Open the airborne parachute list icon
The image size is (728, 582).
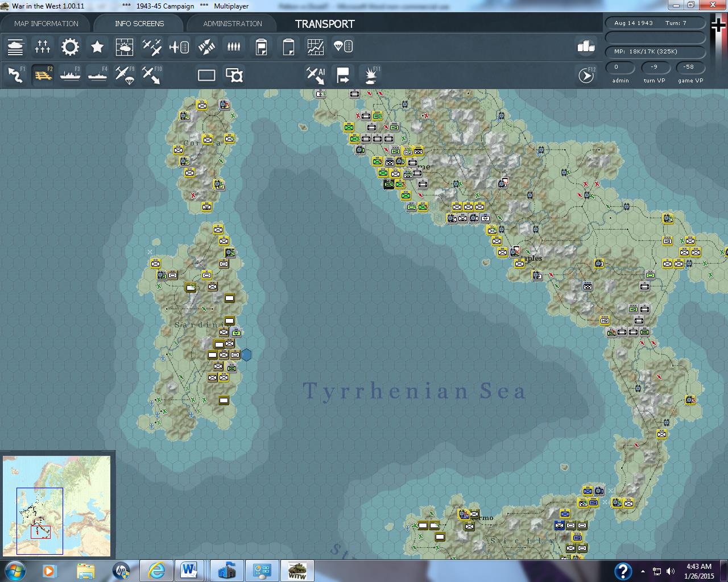tap(343, 47)
